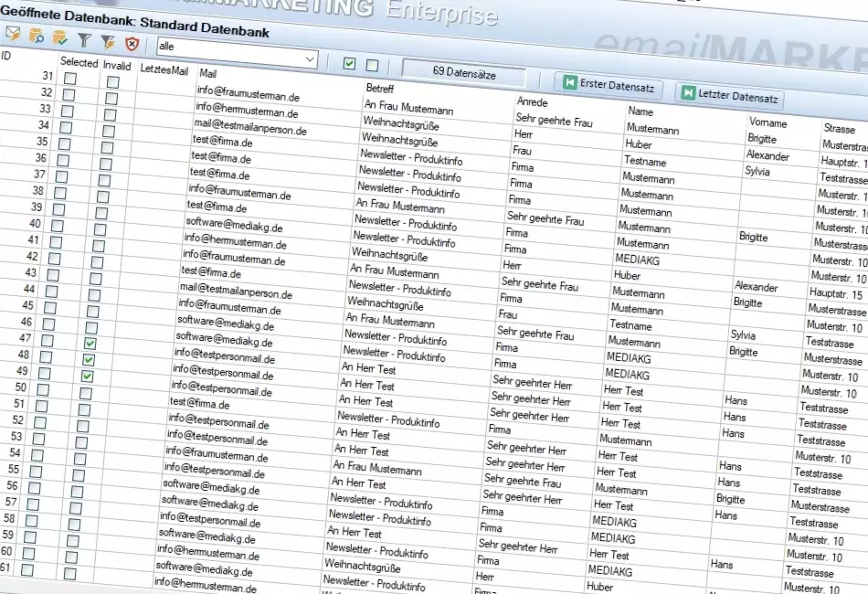868x594 pixels.
Task: Open the database search icon with magnifier
Action: pos(37,36)
